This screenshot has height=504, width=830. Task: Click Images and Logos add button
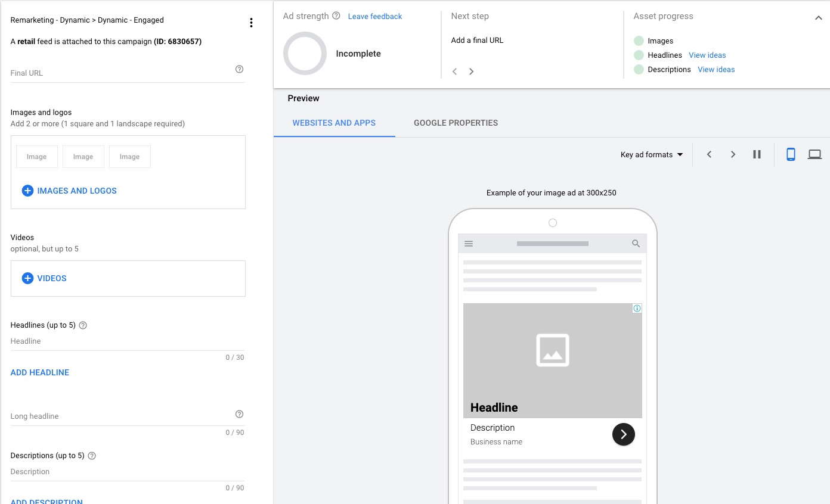[69, 191]
